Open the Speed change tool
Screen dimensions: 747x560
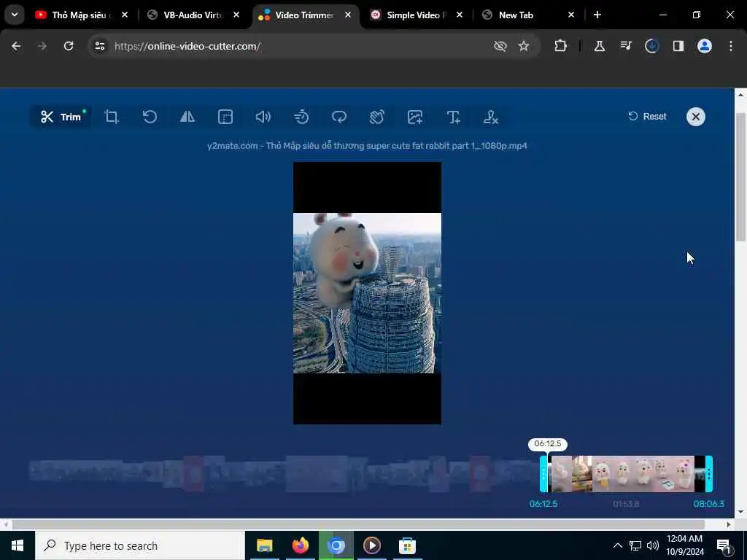point(301,117)
